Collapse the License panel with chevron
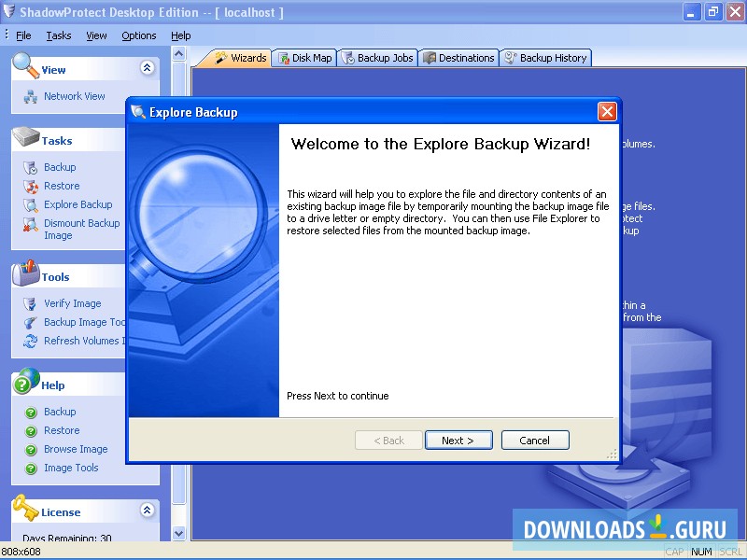 pyautogui.click(x=148, y=511)
